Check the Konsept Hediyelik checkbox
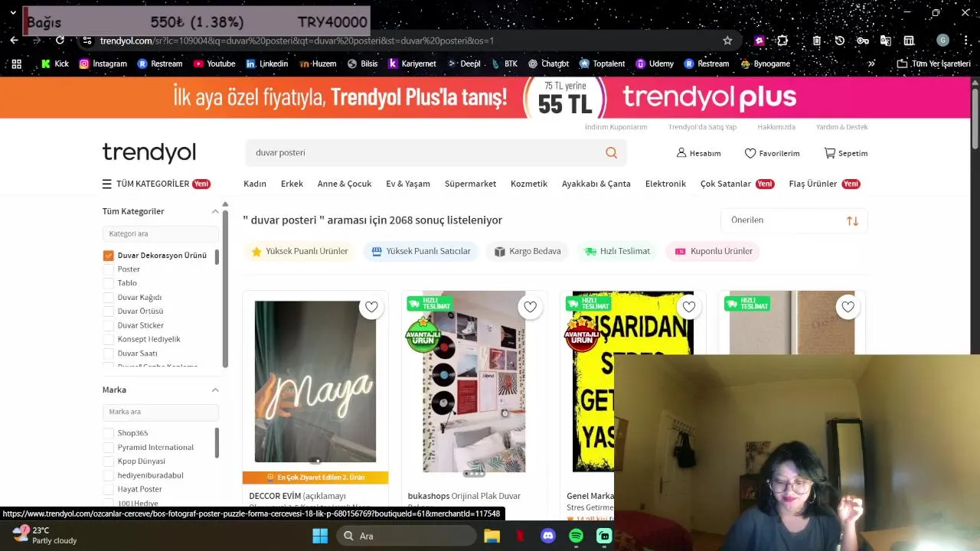Viewport: 980px width, 551px height. click(x=108, y=339)
